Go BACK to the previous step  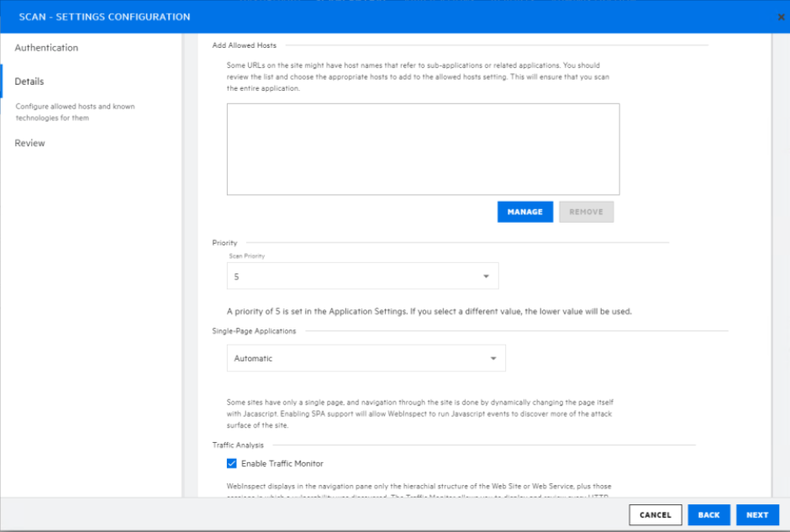[x=708, y=515]
